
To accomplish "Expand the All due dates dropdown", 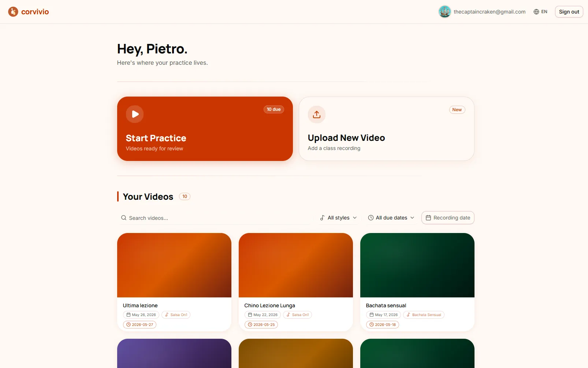I will coord(391,218).
